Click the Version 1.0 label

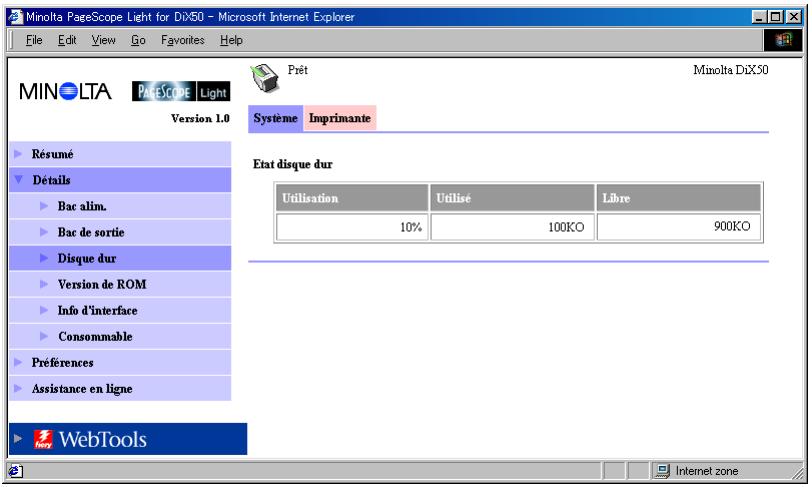pos(200,118)
